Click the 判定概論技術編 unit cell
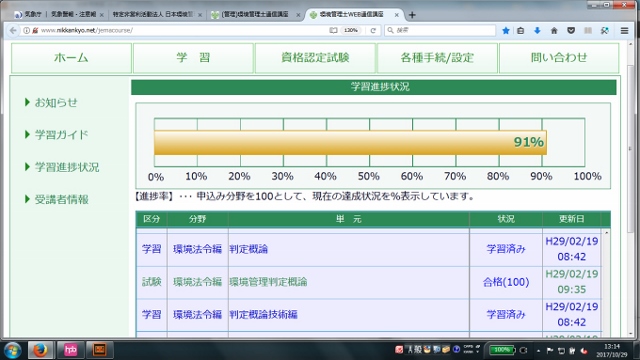The image size is (640, 360). pyautogui.click(x=349, y=315)
